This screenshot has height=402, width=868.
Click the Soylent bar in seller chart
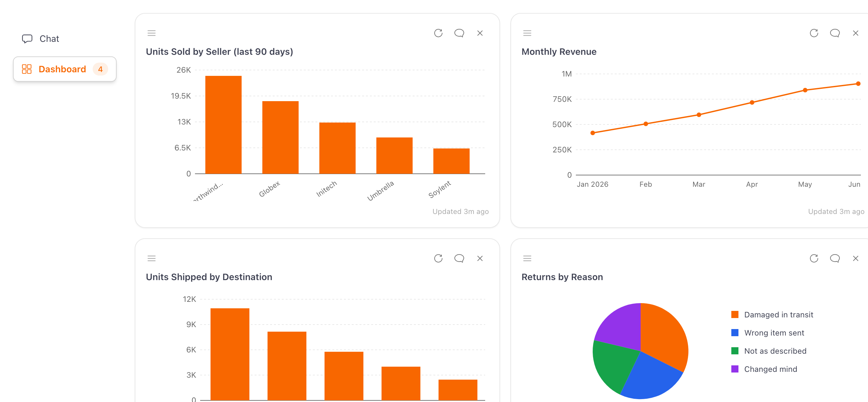click(451, 161)
